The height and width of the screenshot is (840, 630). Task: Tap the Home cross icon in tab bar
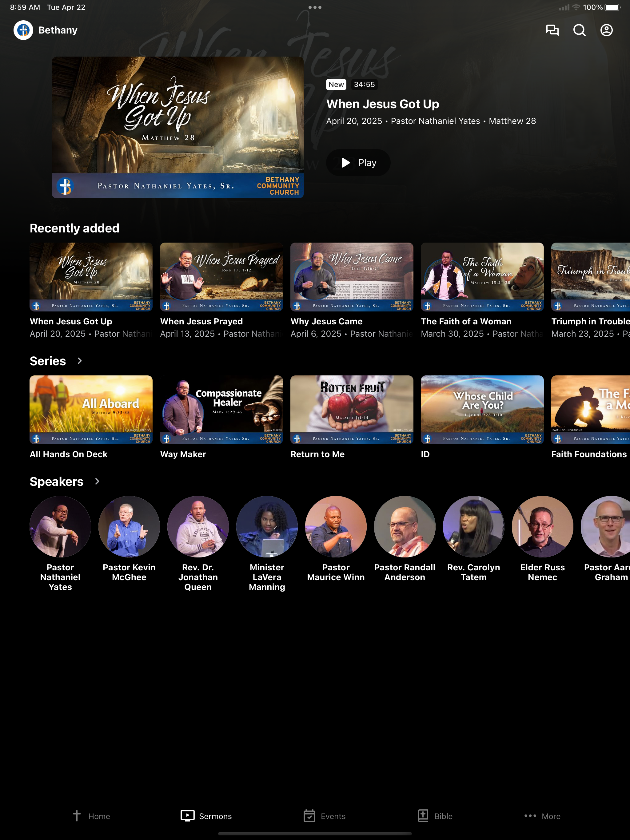pos(77,815)
